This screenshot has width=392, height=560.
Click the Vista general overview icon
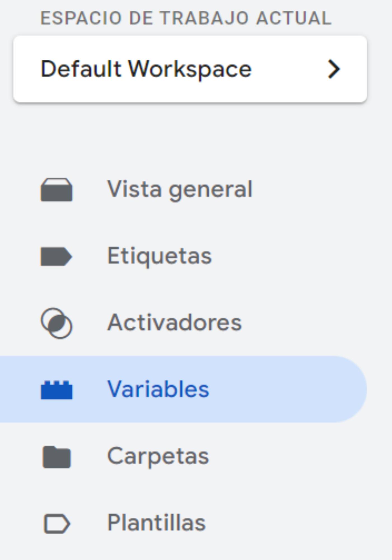57,189
